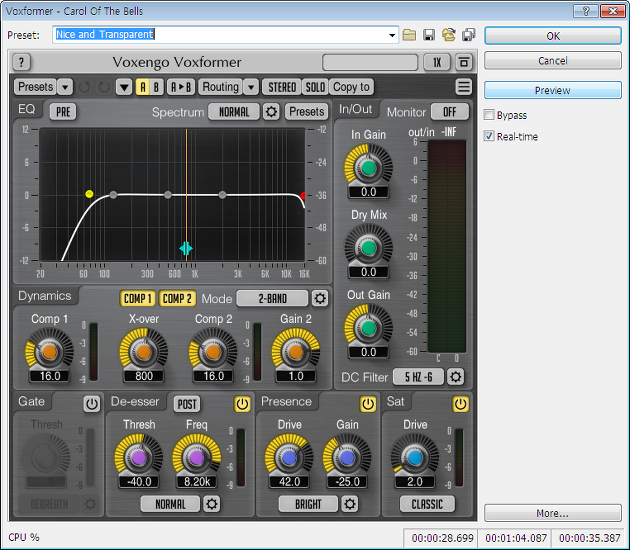Open De-esser NORMAL mode selector

pos(170,504)
